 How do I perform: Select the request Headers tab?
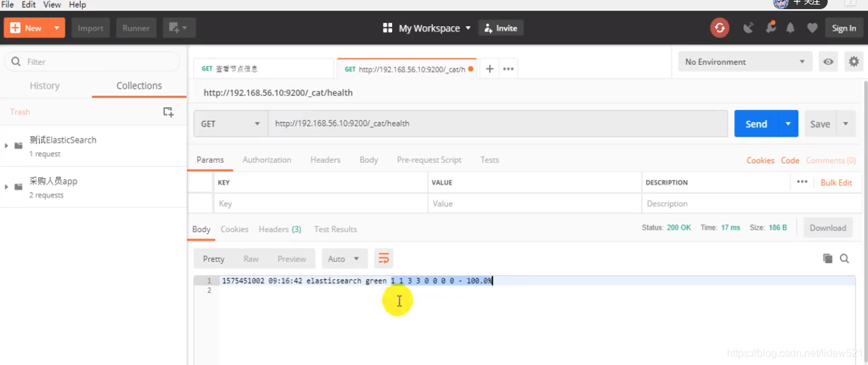(325, 159)
